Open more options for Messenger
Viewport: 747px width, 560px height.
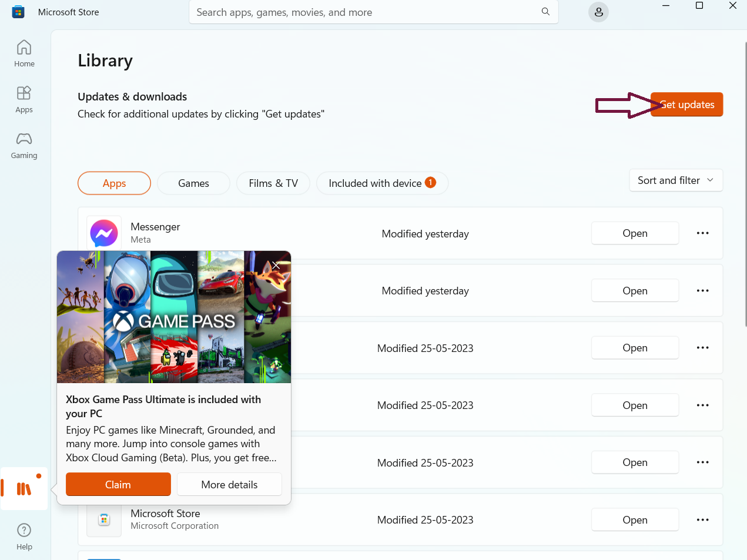pos(702,233)
